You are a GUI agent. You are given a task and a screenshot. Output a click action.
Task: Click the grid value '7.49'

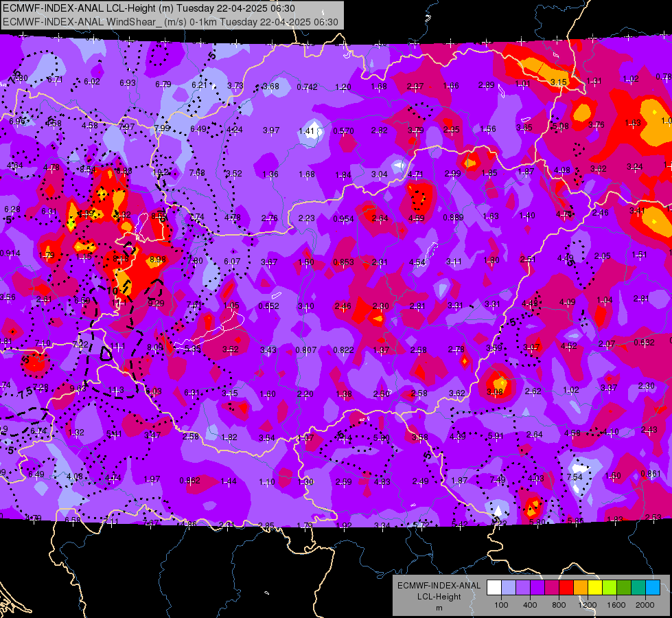pyautogui.click(x=498, y=479)
